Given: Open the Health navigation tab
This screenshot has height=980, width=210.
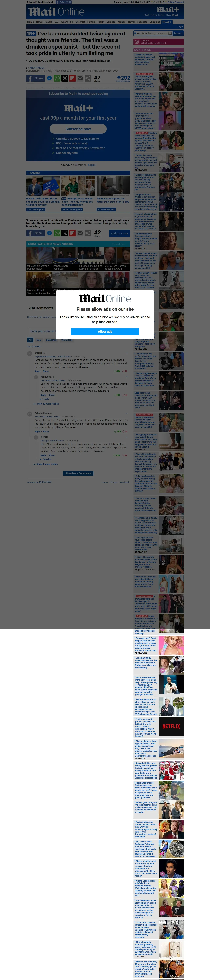Looking at the screenshot, I should point(100,22).
